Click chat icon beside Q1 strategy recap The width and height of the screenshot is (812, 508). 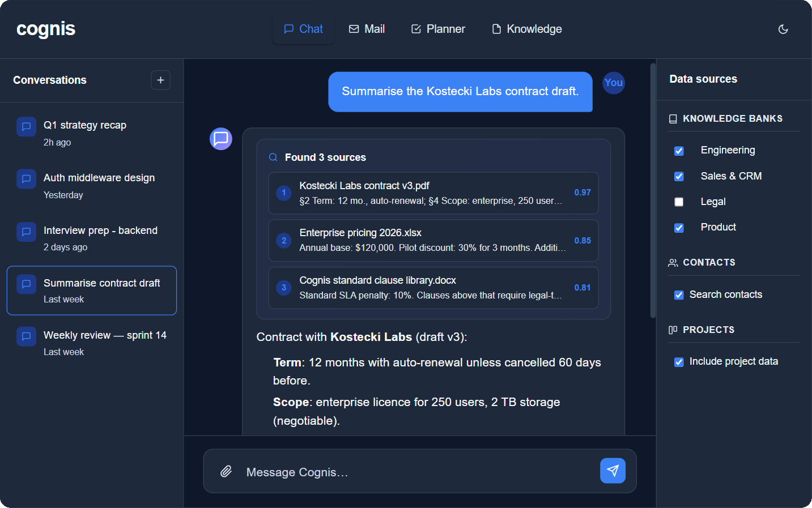click(26, 127)
